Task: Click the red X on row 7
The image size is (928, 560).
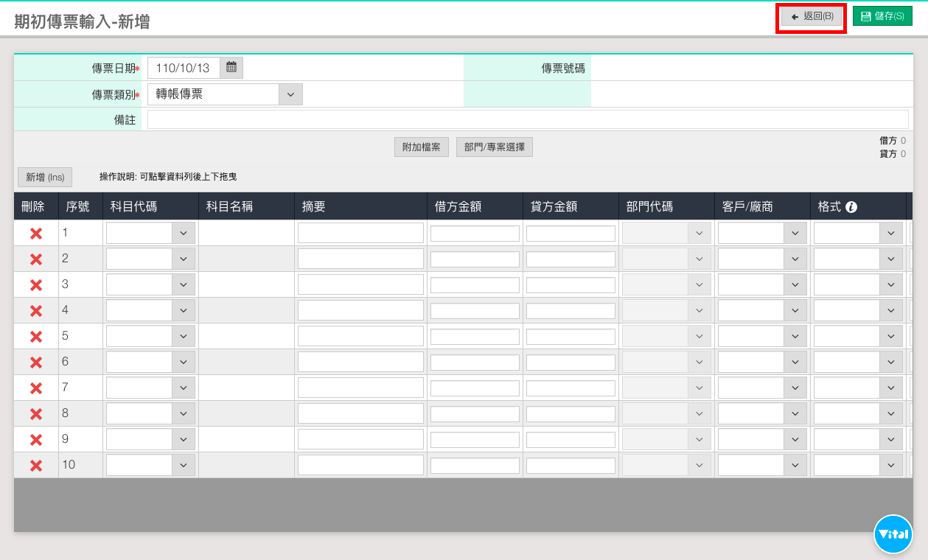Action: point(35,388)
